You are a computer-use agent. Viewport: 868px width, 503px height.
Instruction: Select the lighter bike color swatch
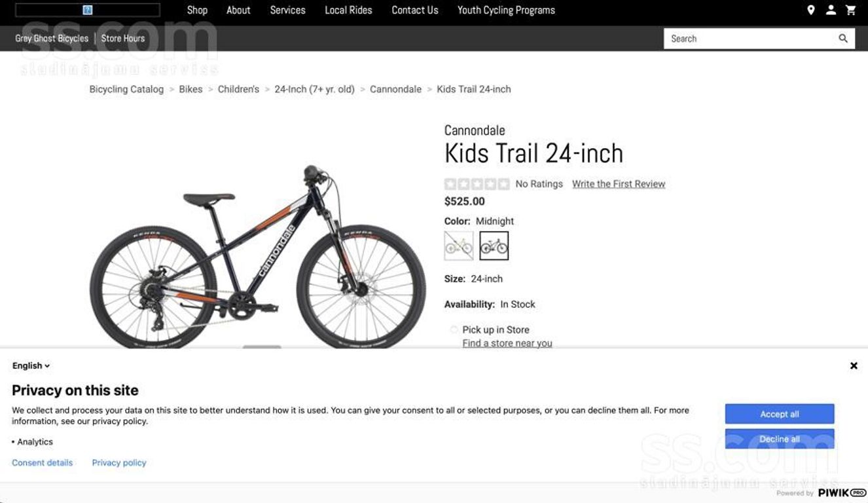(459, 246)
